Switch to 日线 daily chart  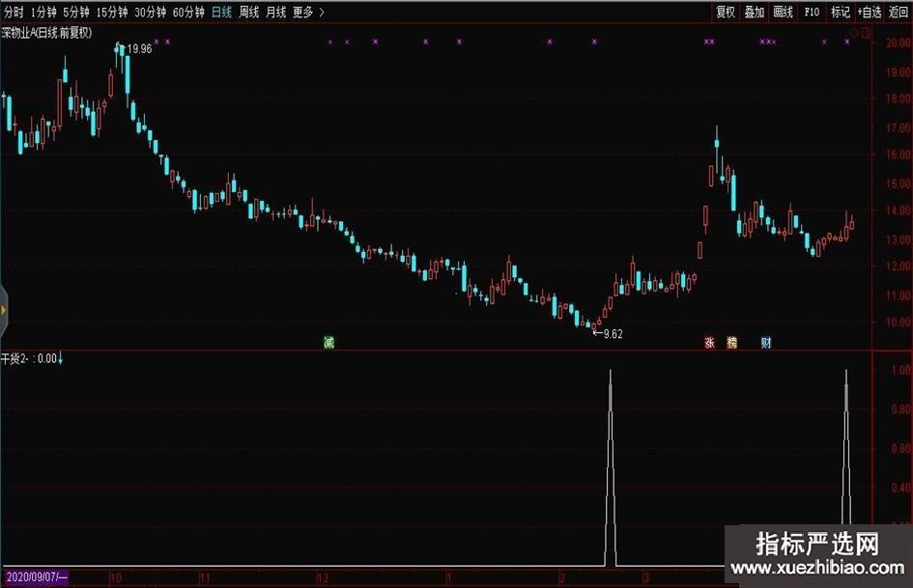coord(221,12)
